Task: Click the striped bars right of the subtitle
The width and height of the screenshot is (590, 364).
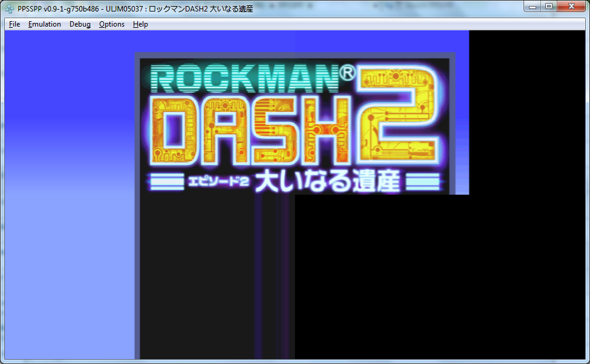Action: 423,182
